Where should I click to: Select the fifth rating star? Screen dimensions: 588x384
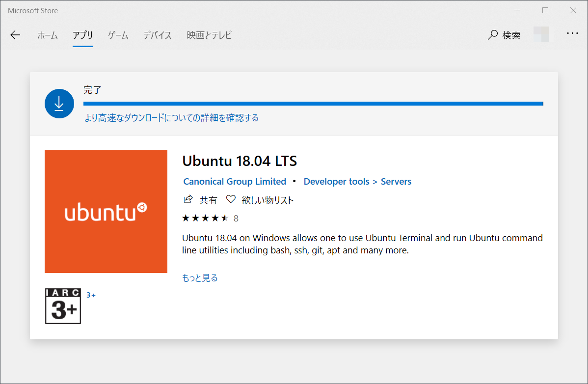[225, 218]
